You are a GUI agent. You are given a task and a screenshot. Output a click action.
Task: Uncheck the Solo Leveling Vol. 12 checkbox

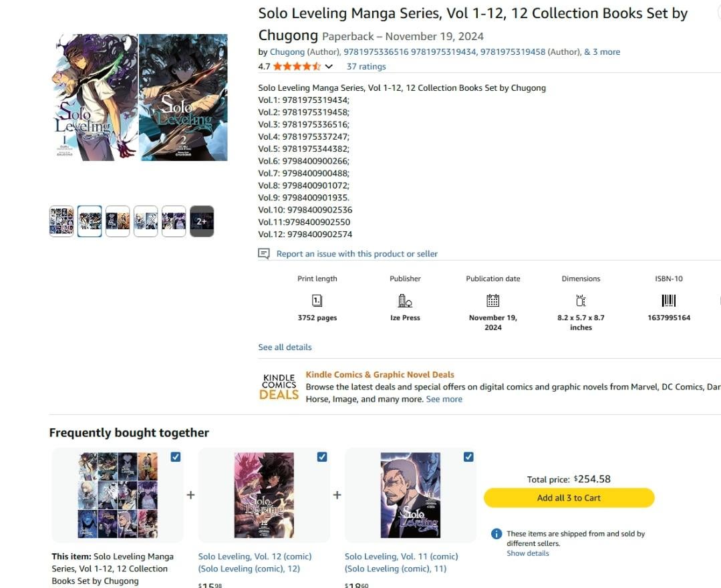(322, 457)
